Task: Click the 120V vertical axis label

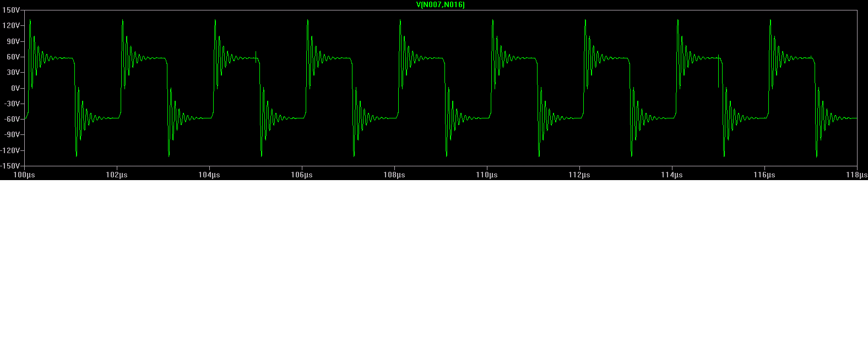Action: (12, 26)
